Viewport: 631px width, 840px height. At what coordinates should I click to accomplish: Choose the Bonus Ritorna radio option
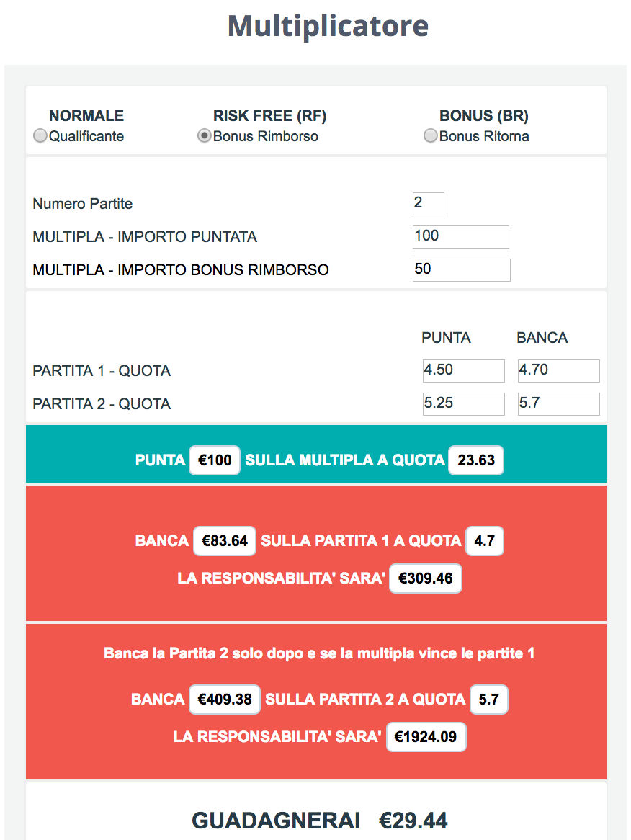[431, 136]
